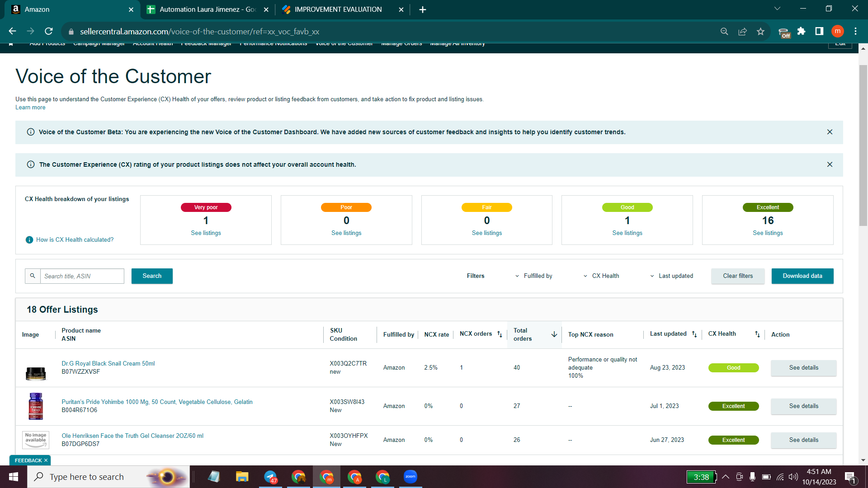Screen dimensions: 868x488
Task: Open the Chrome tab search chevron
Action: pyautogui.click(x=777, y=9)
